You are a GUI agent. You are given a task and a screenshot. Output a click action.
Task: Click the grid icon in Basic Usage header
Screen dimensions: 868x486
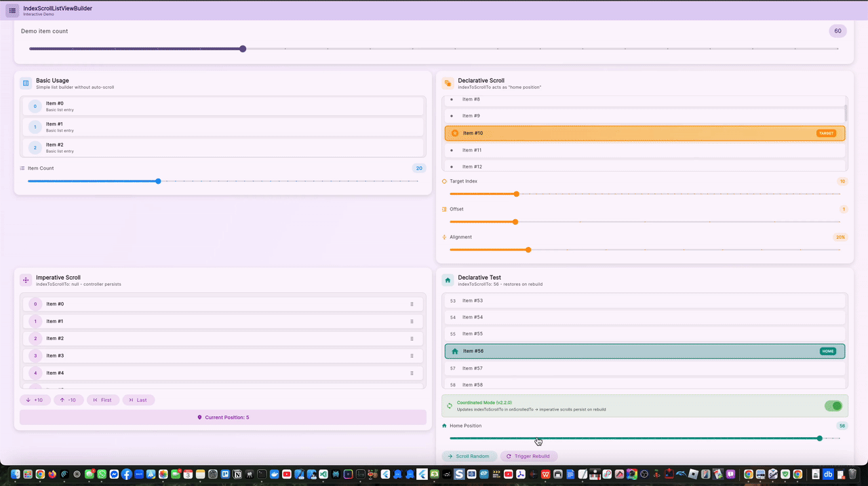click(x=25, y=83)
